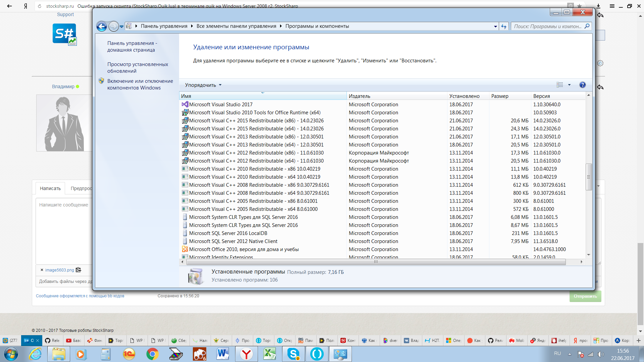Viewport: 644px width, 362px height.
Task: Go back in the Yandex browser
Action: (9, 6)
